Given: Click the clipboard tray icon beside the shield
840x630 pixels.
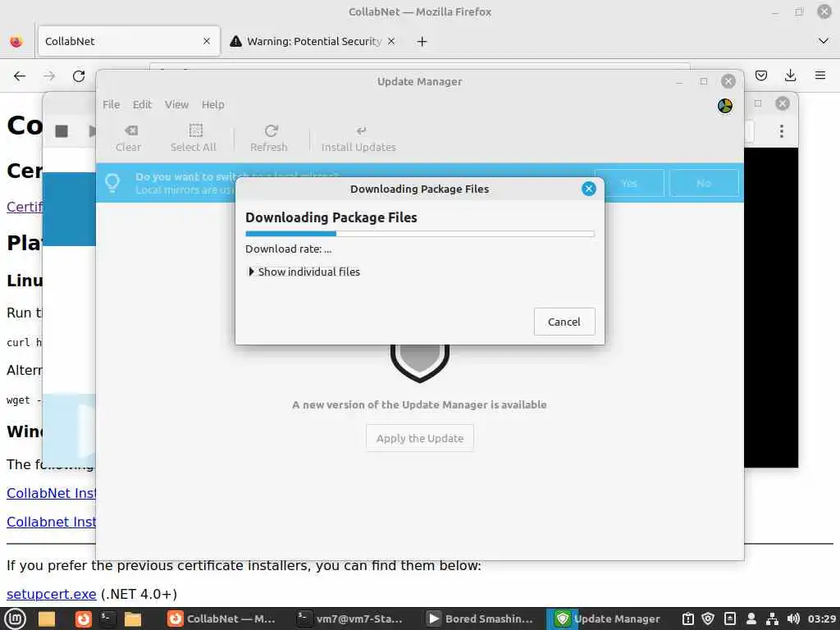Looking at the screenshot, I should [x=688, y=619].
